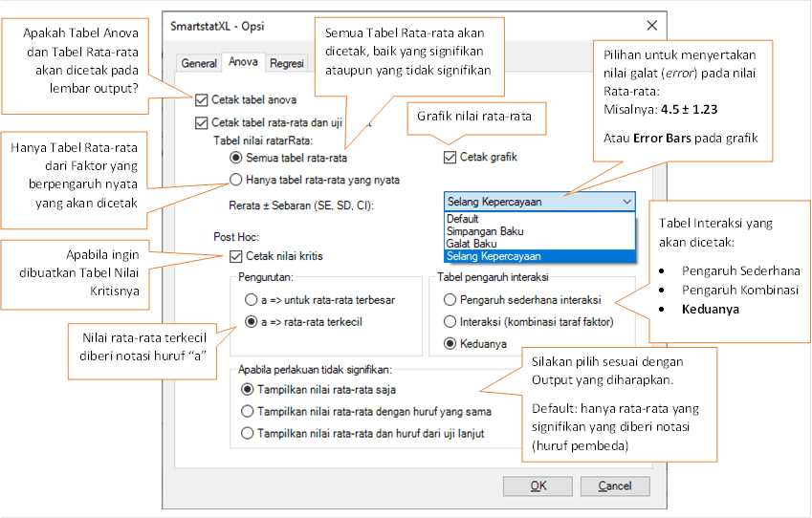Viewport: 812px width, 518px height.
Task: Select a => untuk rata-rata terbesar
Action: 252,300
